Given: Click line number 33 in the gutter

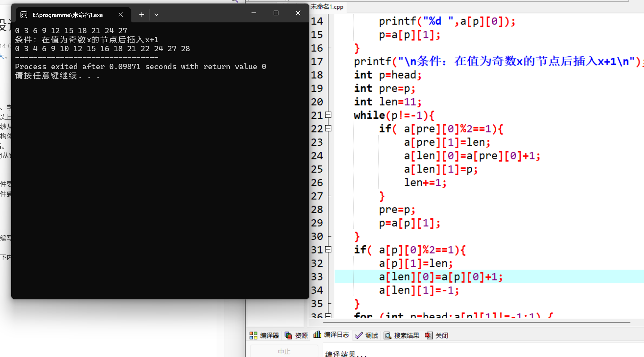Looking at the screenshot, I should (317, 277).
